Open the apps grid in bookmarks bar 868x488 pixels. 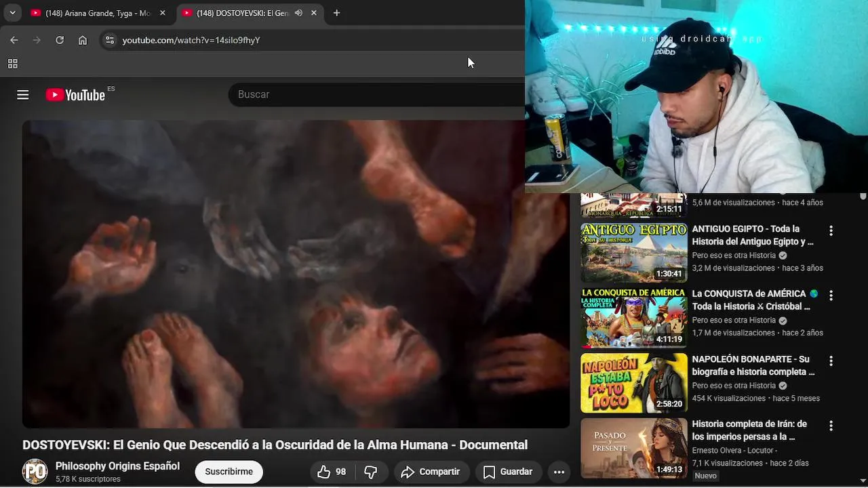[12, 64]
